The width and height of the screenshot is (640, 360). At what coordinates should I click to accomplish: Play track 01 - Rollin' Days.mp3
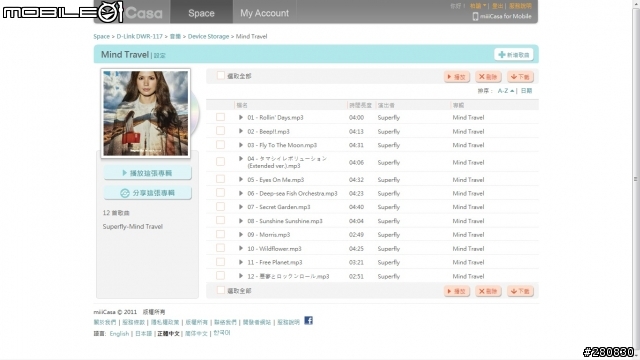241,118
